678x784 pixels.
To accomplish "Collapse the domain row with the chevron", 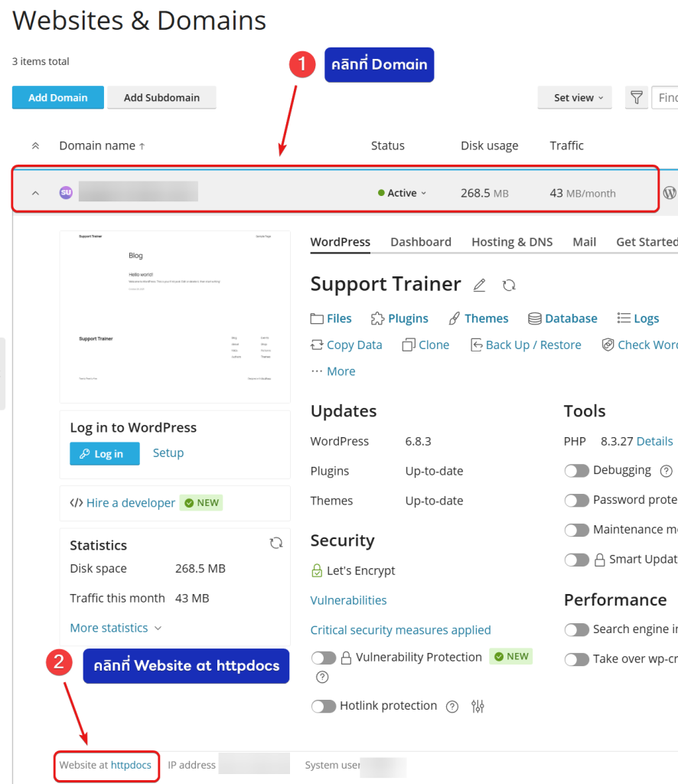I will 35,194.
